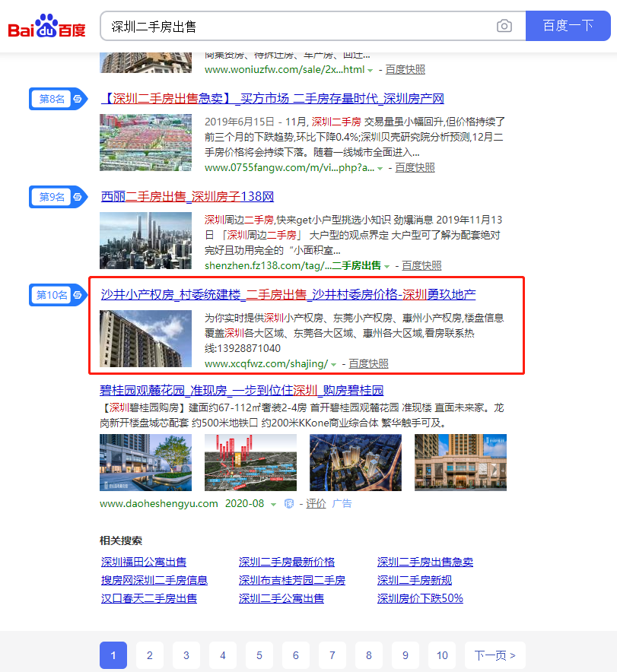Viewport: 617px width, 672px height.
Task: Open 百度快照 for 0755fangw.com result
Action: coord(415,167)
